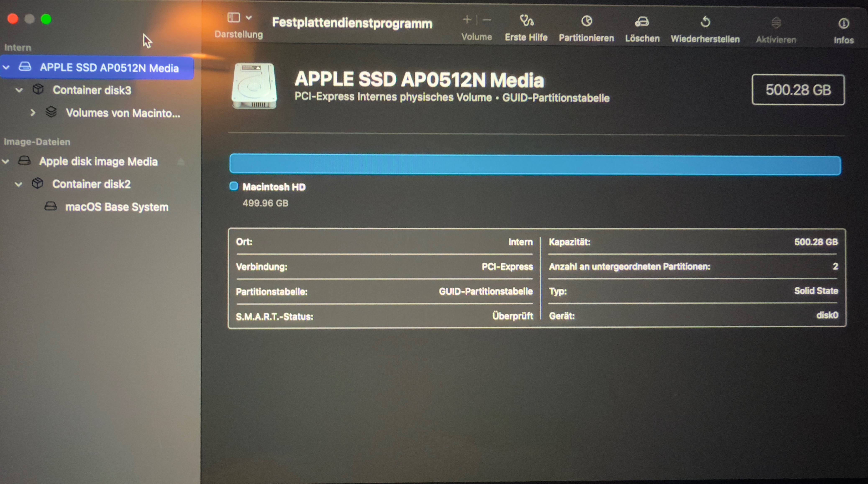Remove a volume with minus icon

coord(487,20)
